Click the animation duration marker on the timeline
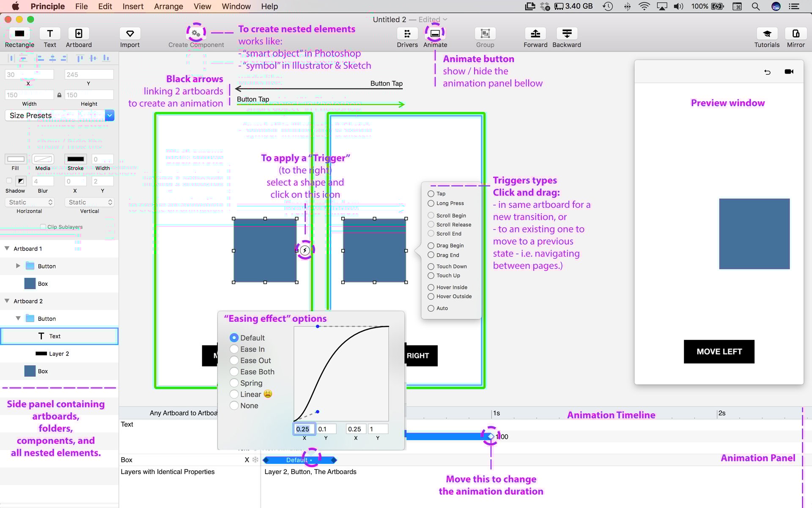Image resolution: width=812 pixels, height=508 pixels. pos(490,436)
